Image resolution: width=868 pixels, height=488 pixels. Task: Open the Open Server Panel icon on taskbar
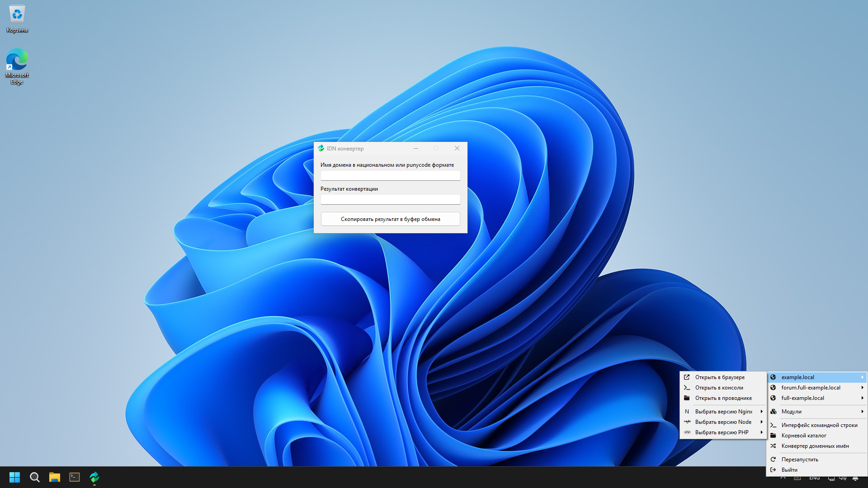(x=94, y=477)
